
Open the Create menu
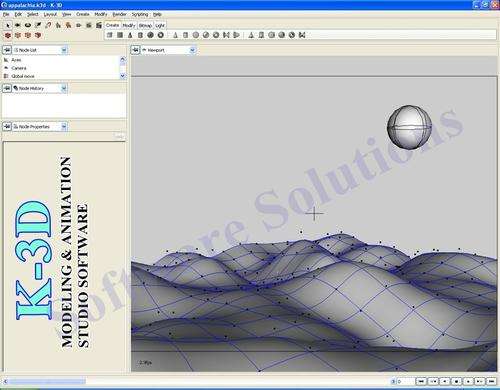click(83, 14)
